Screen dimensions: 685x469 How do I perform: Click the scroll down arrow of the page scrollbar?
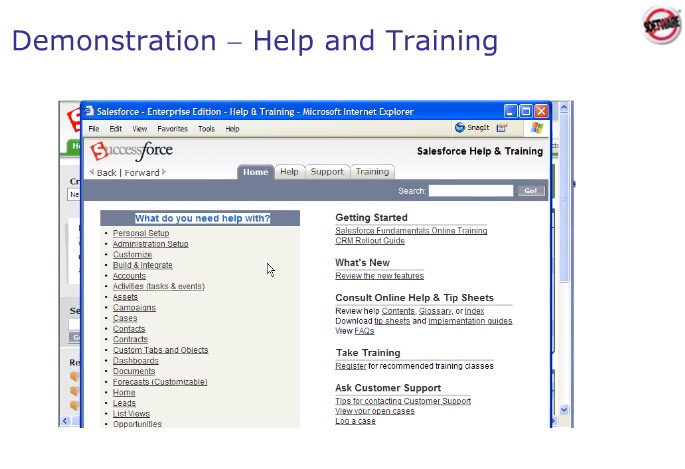click(x=563, y=410)
